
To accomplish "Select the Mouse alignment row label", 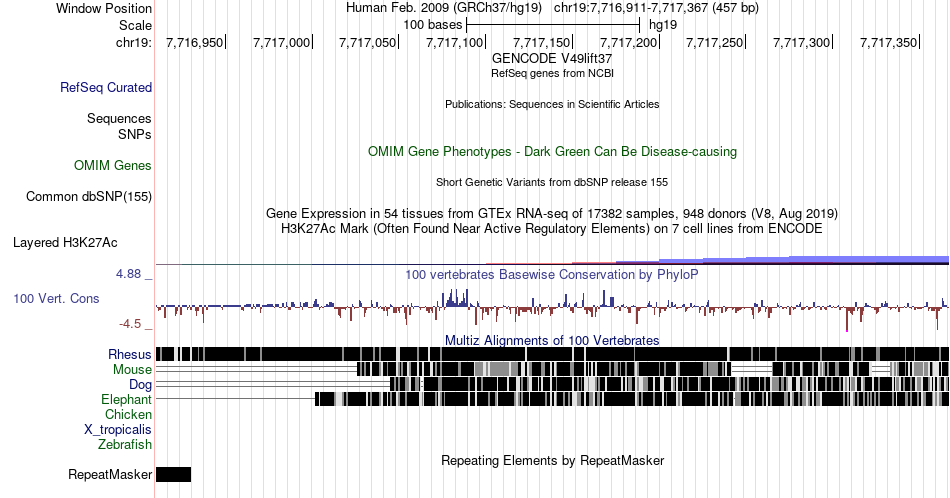I will tap(132, 370).
